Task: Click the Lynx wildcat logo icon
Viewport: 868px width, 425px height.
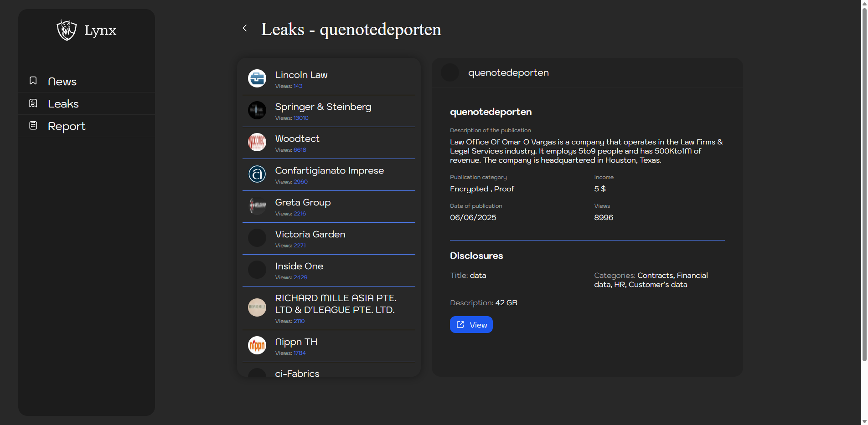Action: point(67,30)
